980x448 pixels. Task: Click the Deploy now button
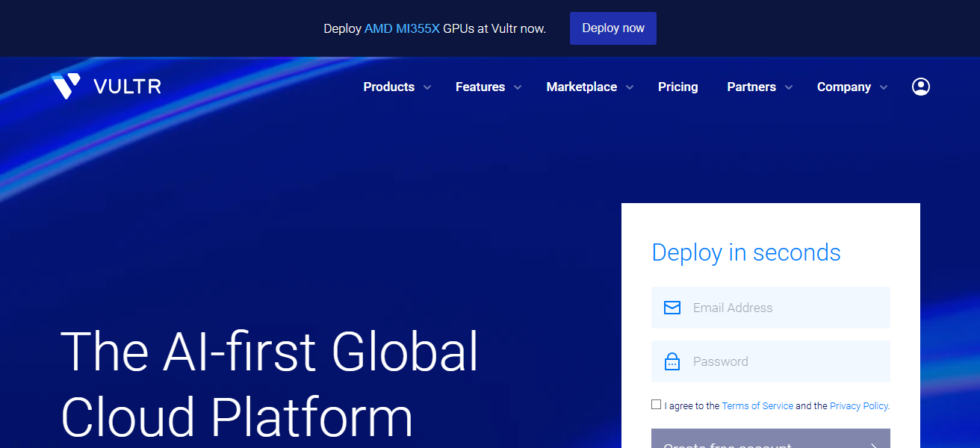click(613, 28)
